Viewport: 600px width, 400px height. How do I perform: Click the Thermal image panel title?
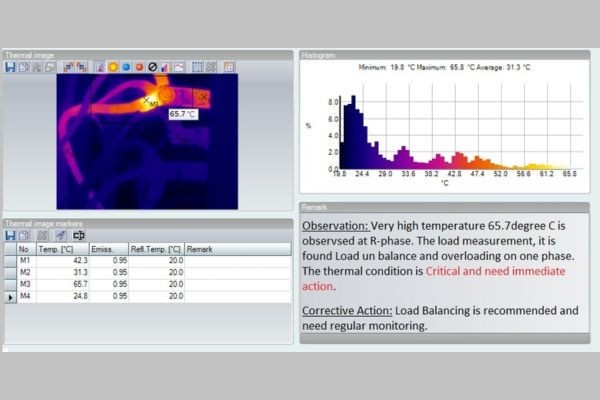[29, 56]
